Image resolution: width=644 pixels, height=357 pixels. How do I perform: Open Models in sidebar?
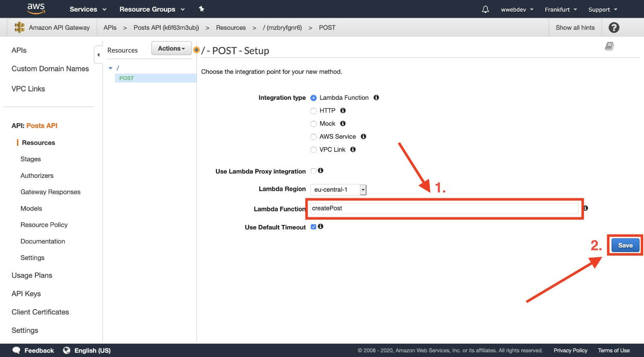tap(31, 208)
